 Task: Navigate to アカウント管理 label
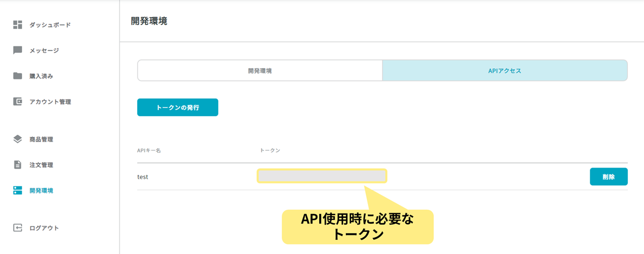click(x=50, y=102)
